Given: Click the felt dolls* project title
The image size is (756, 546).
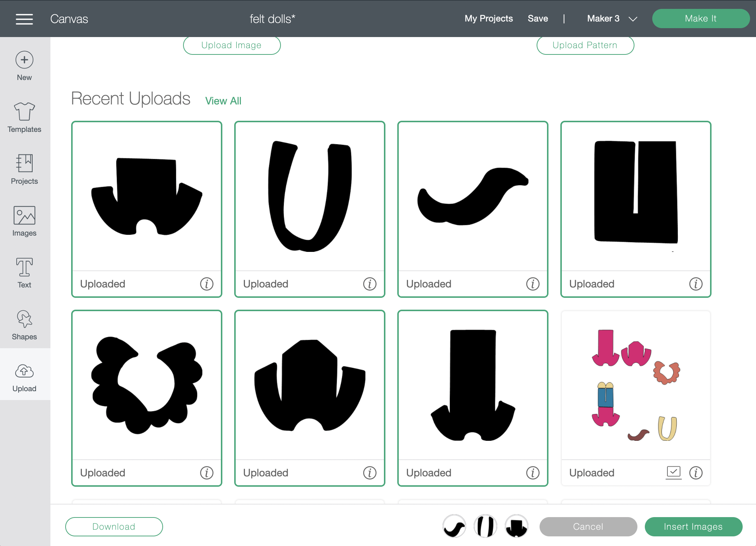Looking at the screenshot, I should tap(272, 19).
